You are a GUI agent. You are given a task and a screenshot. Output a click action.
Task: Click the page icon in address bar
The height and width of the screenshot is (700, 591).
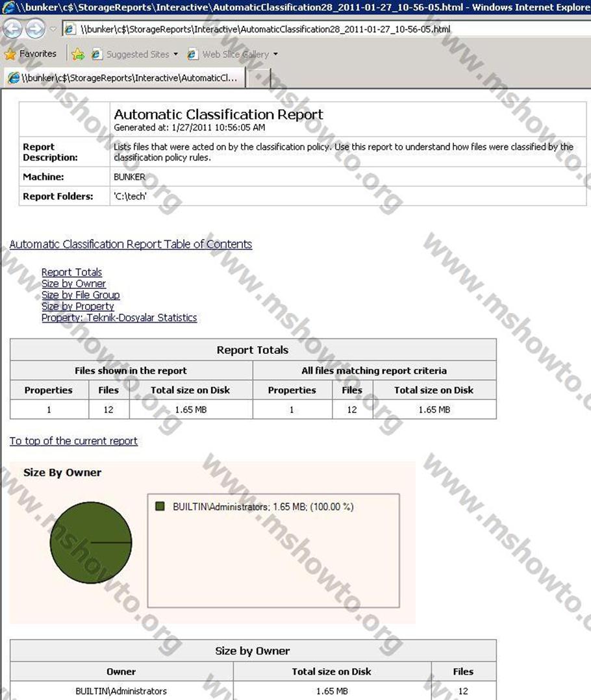pos(70,29)
